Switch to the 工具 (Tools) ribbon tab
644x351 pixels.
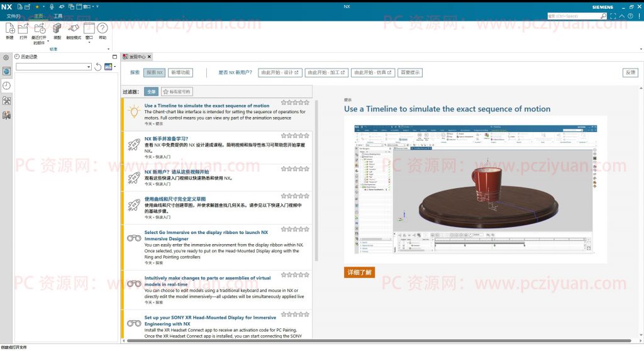[58, 16]
